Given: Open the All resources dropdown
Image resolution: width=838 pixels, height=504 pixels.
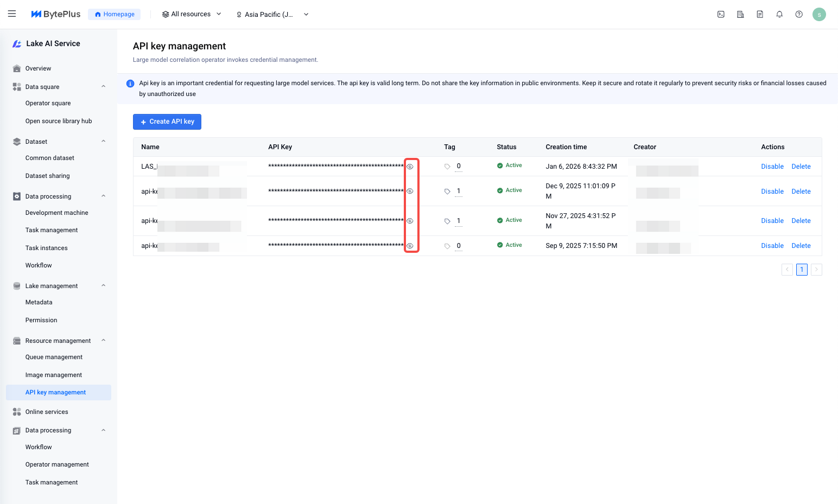Looking at the screenshot, I should pos(192,14).
